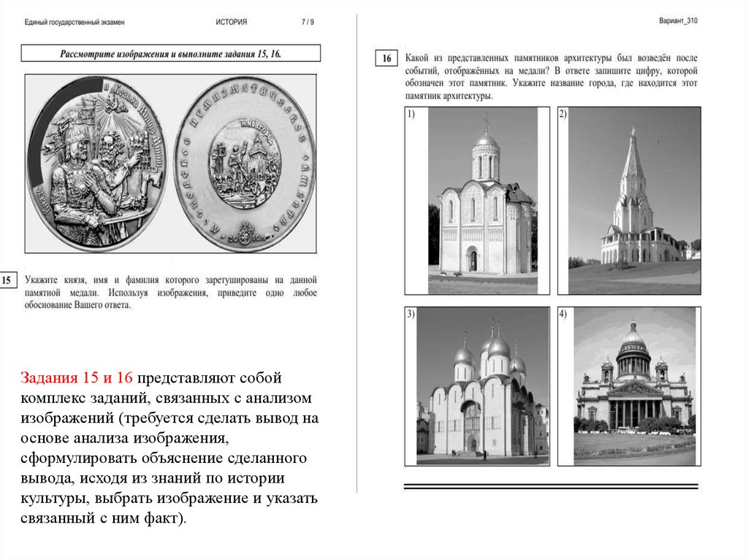Click the central scene on the medal reverse
This screenshot has height=560, width=748.
pyautogui.click(x=244, y=164)
